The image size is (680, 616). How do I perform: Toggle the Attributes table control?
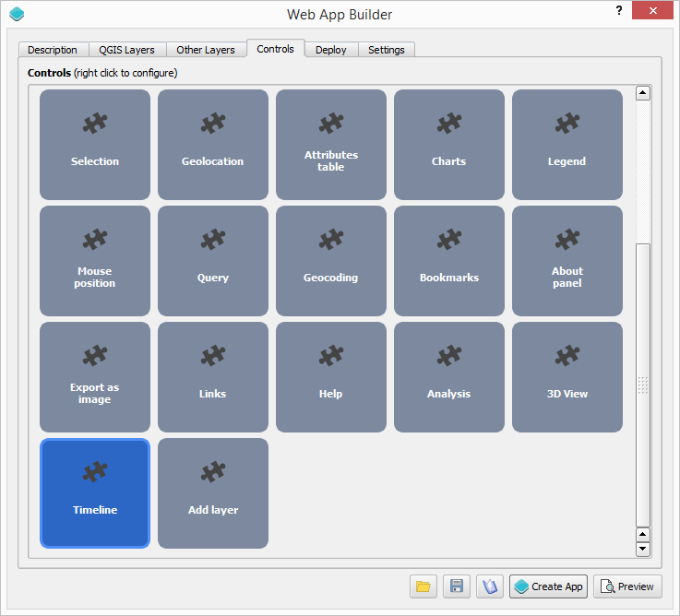pyautogui.click(x=331, y=145)
